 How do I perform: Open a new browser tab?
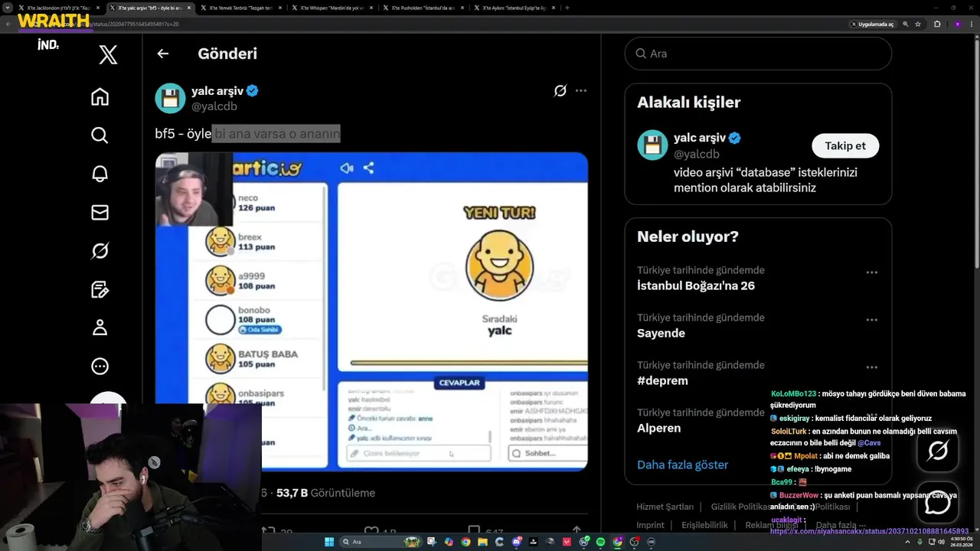pos(567,8)
